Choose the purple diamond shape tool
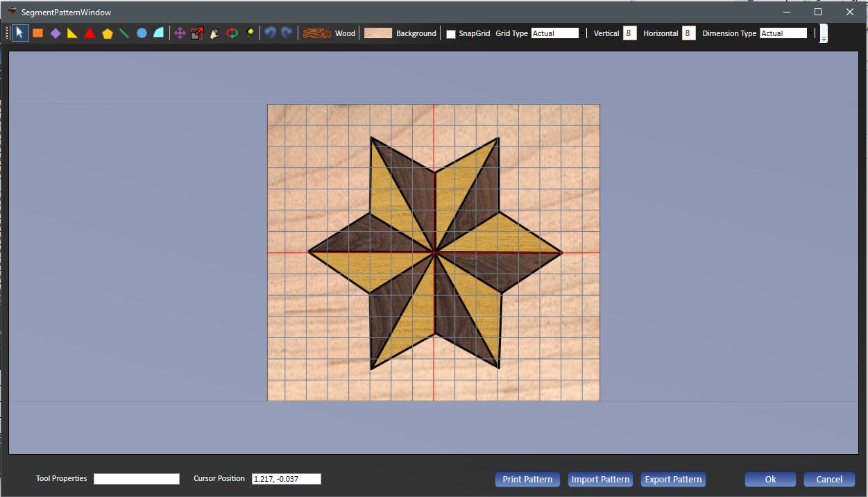Image resolution: width=868 pixels, height=497 pixels. (x=56, y=33)
